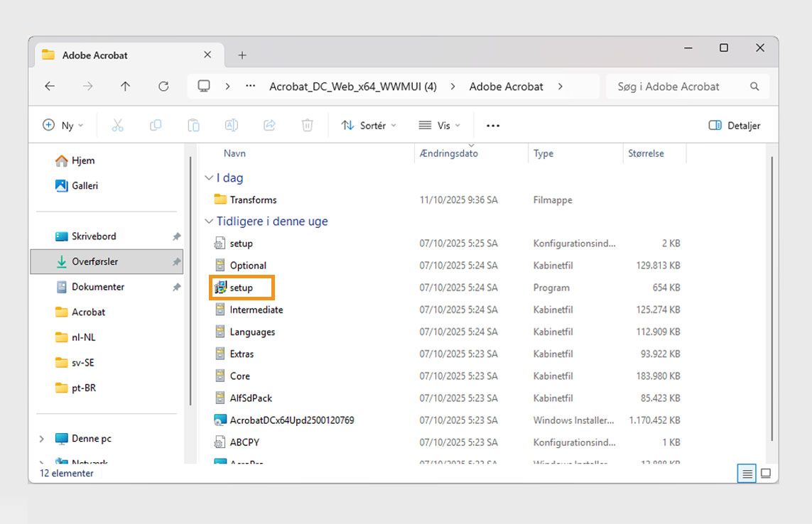The height and width of the screenshot is (524, 812).
Task: Rename using the Rename (A) icon
Action: [x=231, y=125]
